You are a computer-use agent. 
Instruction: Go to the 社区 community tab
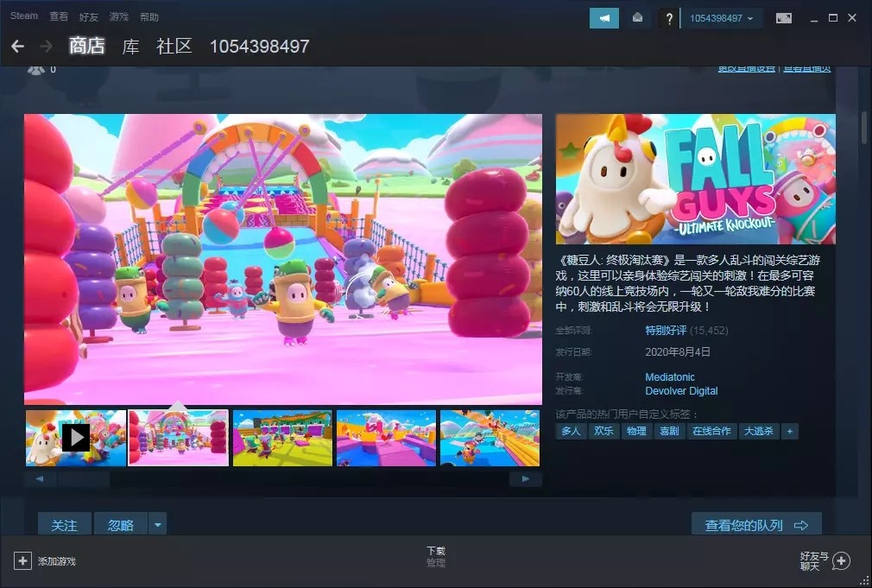pyautogui.click(x=174, y=46)
